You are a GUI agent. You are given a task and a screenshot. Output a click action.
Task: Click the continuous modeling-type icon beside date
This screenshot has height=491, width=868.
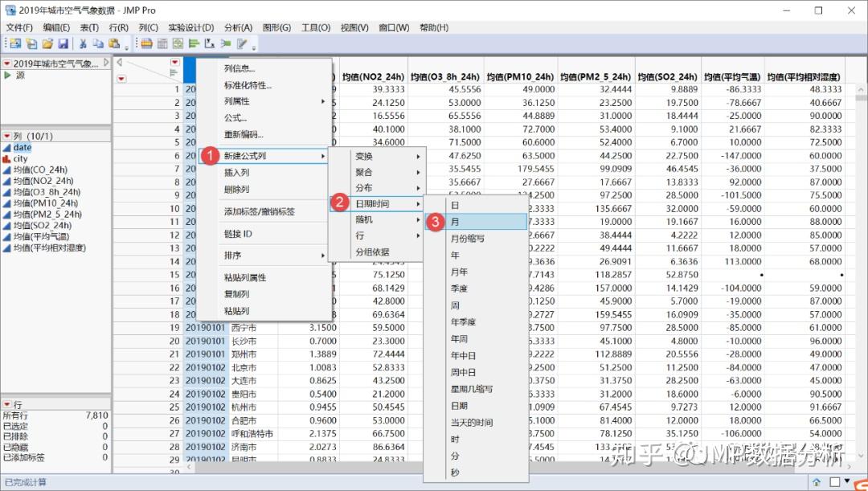coord(9,148)
